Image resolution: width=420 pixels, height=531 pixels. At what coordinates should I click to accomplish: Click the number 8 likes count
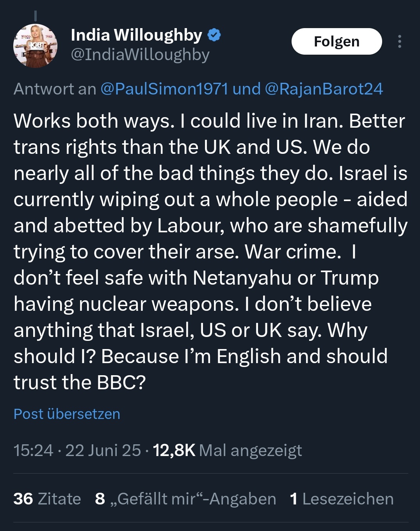[x=100, y=499]
